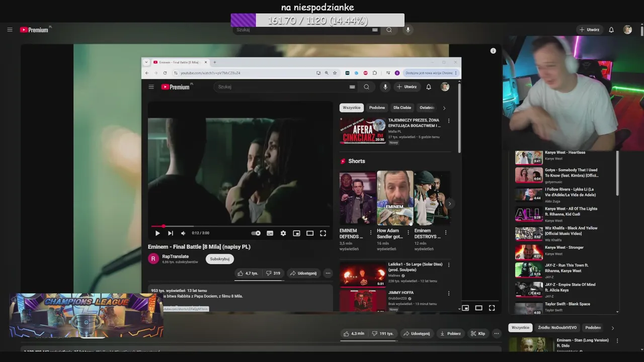Open AFERA CINKCIARZ video thumbnail
This screenshot has height=362, width=644.
click(x=363, y=131)
